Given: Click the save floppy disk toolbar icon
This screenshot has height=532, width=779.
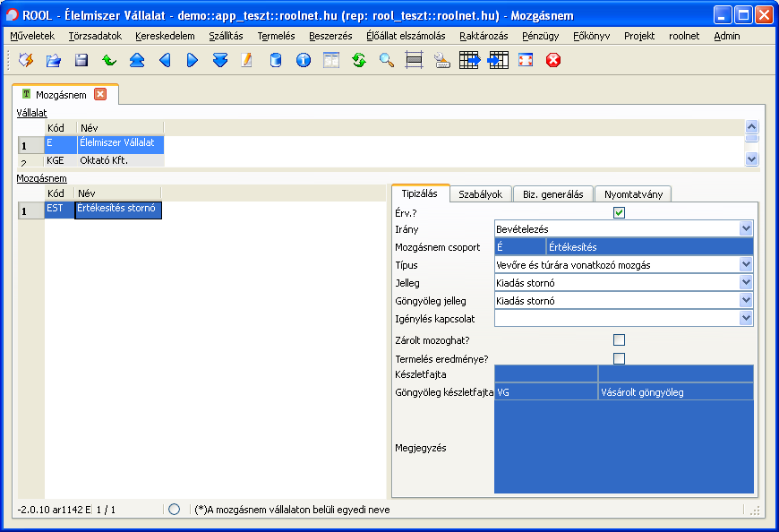Looking at the screenshot, I should (81, 60).
